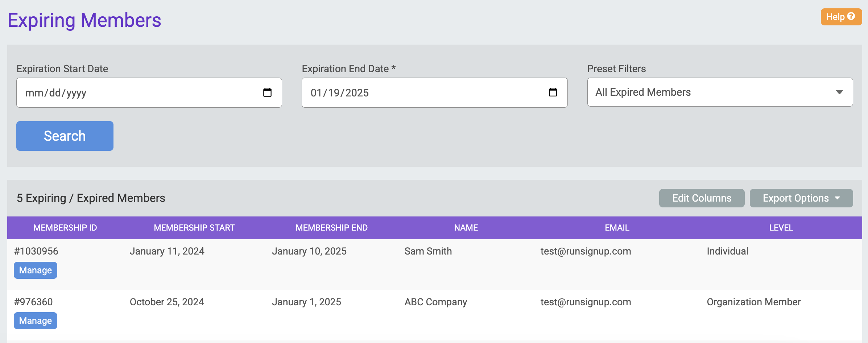Click into the Expiration Start Date field
The height and width of the screenshot is (343, 868).
coord(138,92)
